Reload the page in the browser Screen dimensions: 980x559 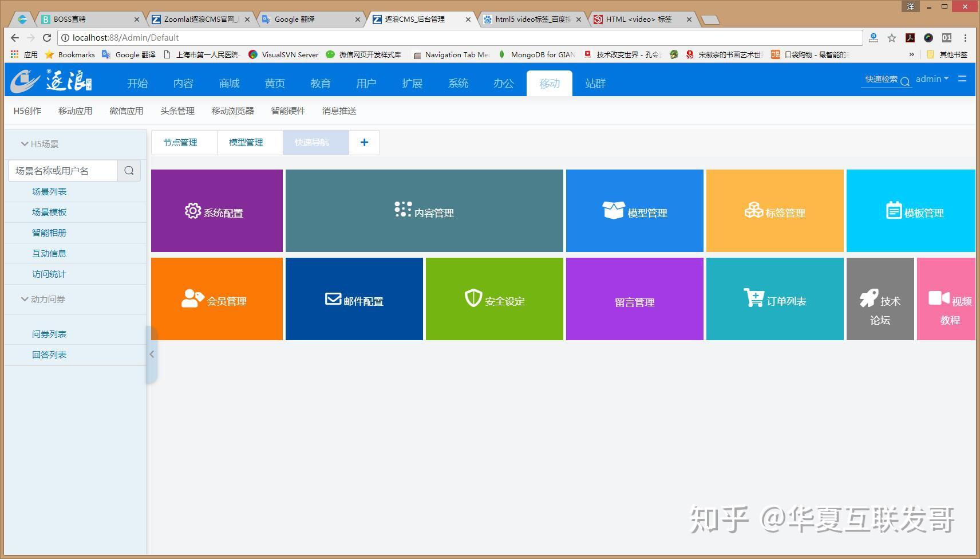point(47,38)
